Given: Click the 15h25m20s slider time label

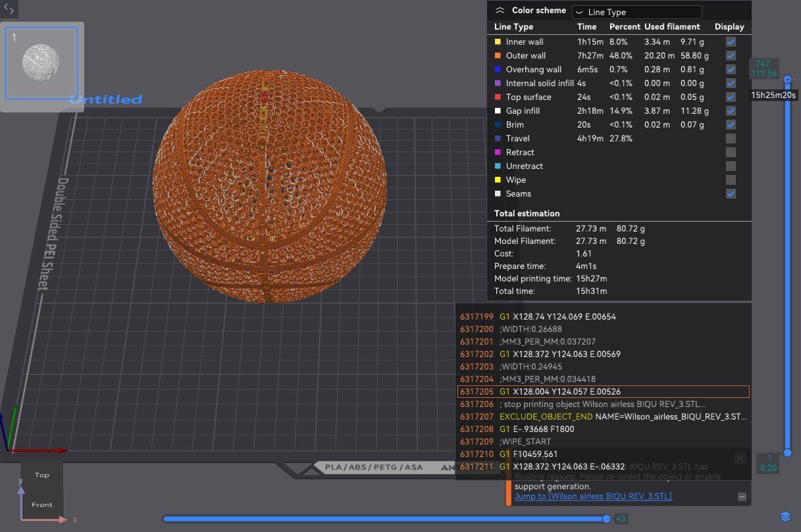Looking at the screenshot, I should (x=775, y=95).
